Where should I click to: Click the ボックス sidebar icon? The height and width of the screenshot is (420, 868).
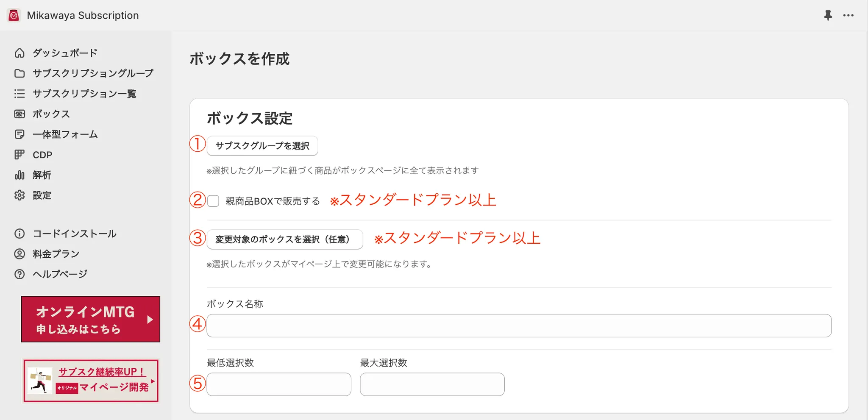click(19, 114)
